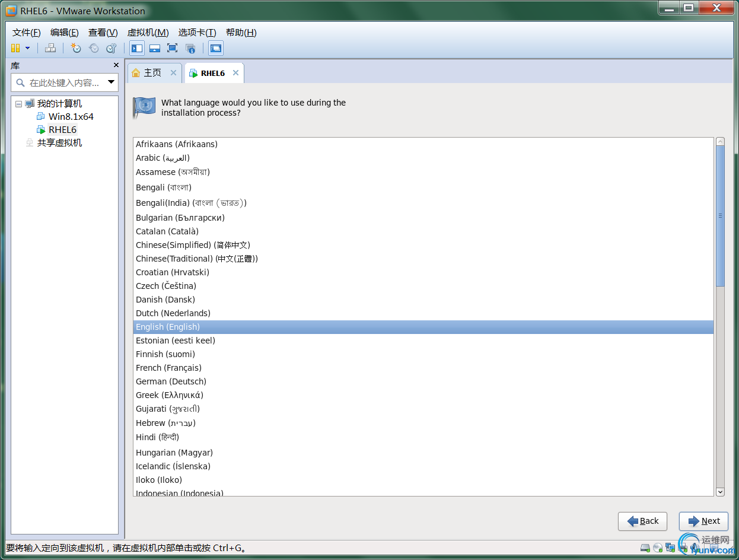Open the 编辑(E) menu
Viewport: 739px width, 560px height.
[x=64, y=33]
